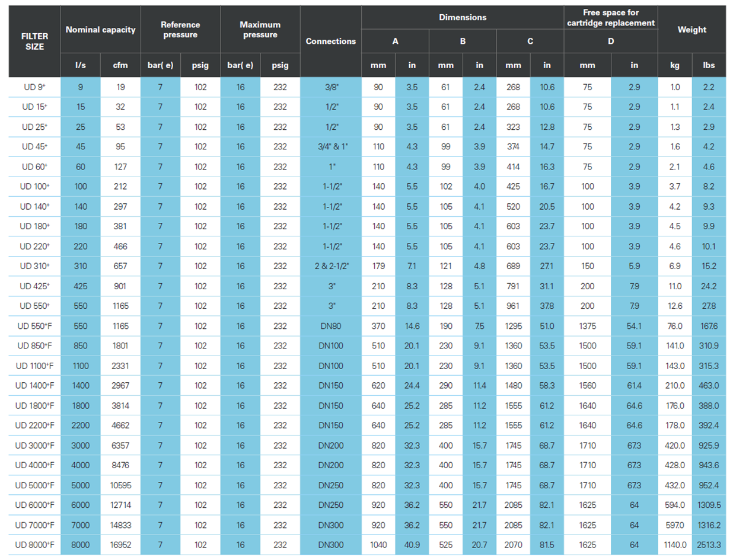Screen dimensions: 733x560
Task: Click the Reference pressure header
Action: (180, 30)
